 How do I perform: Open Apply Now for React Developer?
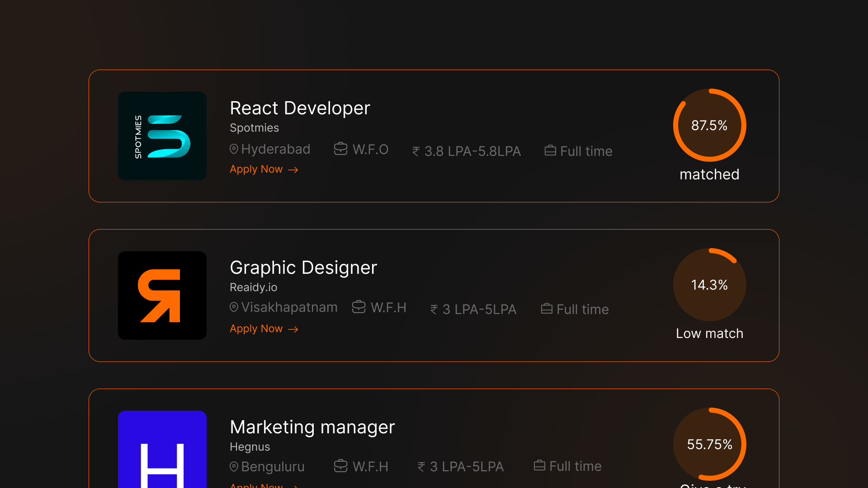coord(256,169)
